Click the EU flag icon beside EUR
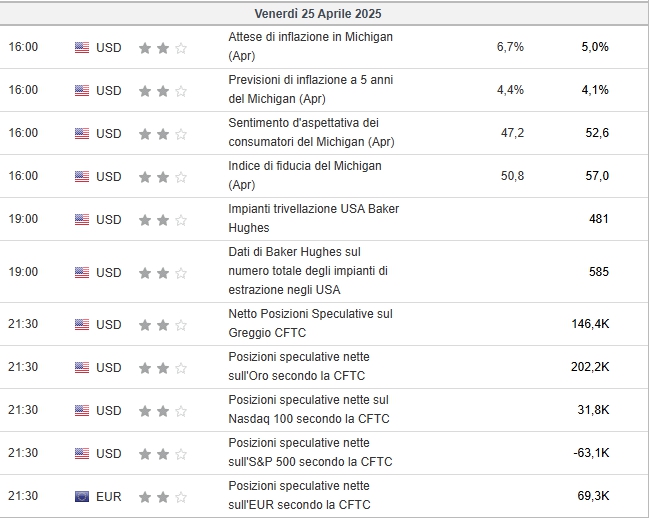Viewport: 649px width, 522px height. [82, 496]
